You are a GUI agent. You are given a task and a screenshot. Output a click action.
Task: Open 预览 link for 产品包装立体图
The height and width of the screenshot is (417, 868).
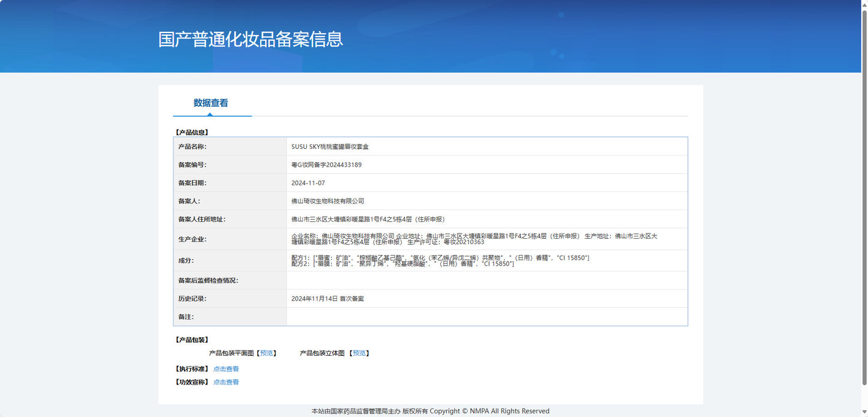click(x=359, y=353)
